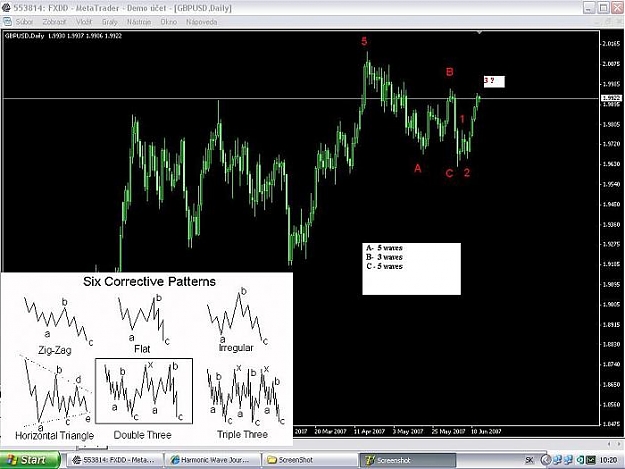625x469 pixels.
Task: Click the 'Six Corrective Patterns' heading
Action: click(x=149, y=282)
